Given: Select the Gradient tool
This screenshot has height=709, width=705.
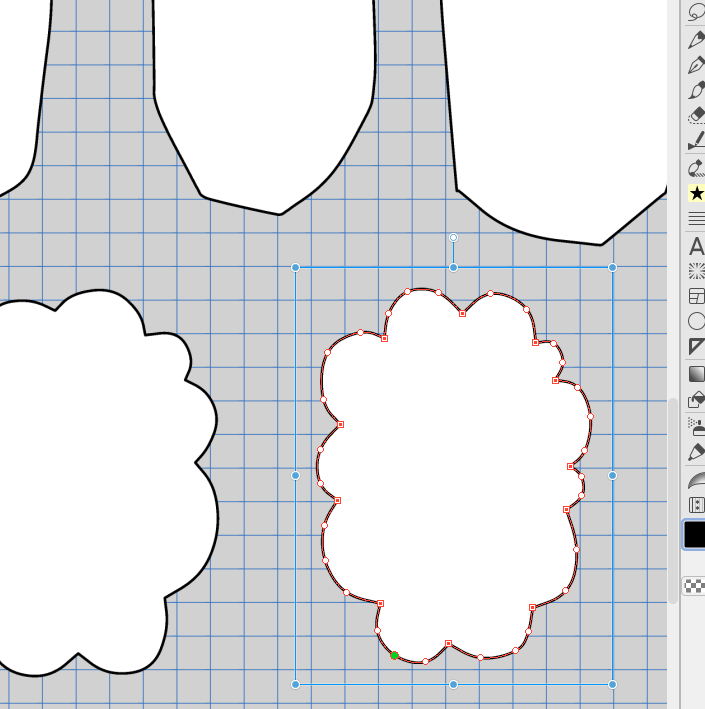Looking at the screenshot, I should coord(696,374).
